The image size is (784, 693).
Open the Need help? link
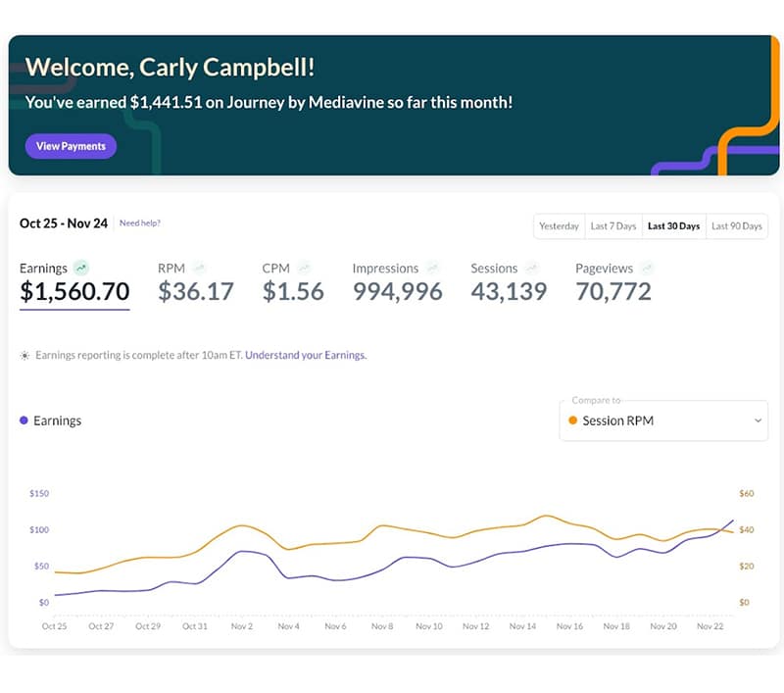coord(140,223)
